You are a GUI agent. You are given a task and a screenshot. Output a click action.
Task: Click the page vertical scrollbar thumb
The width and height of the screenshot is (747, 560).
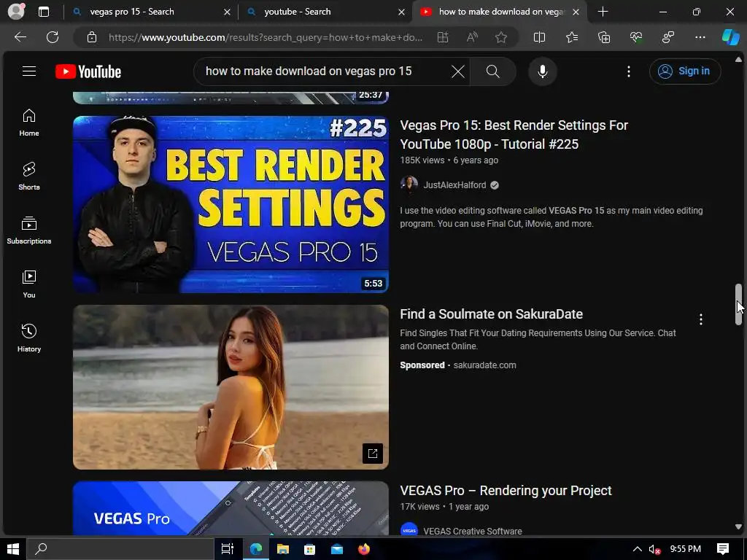tap(738, 304)
